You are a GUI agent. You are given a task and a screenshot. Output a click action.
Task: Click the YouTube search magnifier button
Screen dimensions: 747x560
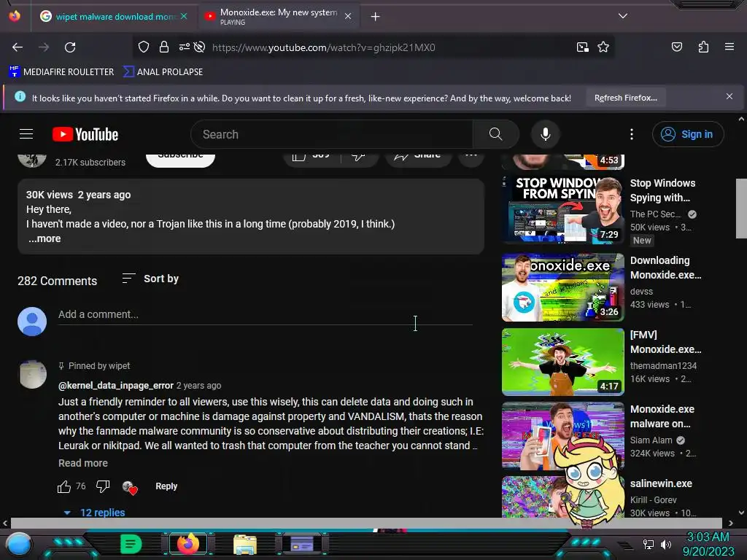495,134
